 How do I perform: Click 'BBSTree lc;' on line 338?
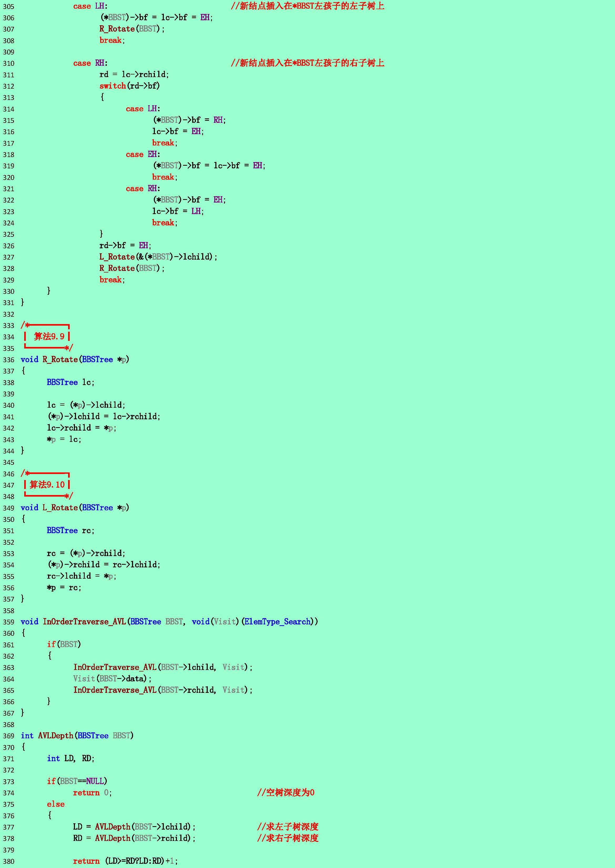70,382
